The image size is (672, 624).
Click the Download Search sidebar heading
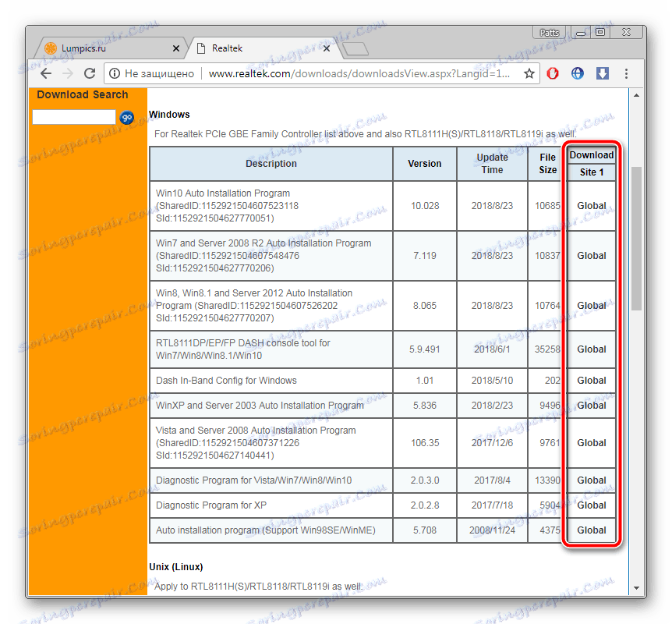pos(83,95)
